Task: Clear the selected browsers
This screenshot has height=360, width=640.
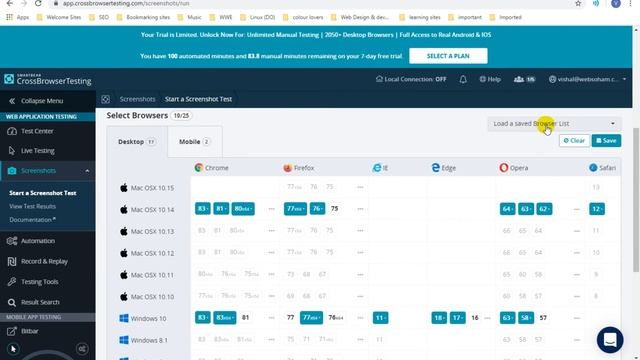Action: [574, 140]
